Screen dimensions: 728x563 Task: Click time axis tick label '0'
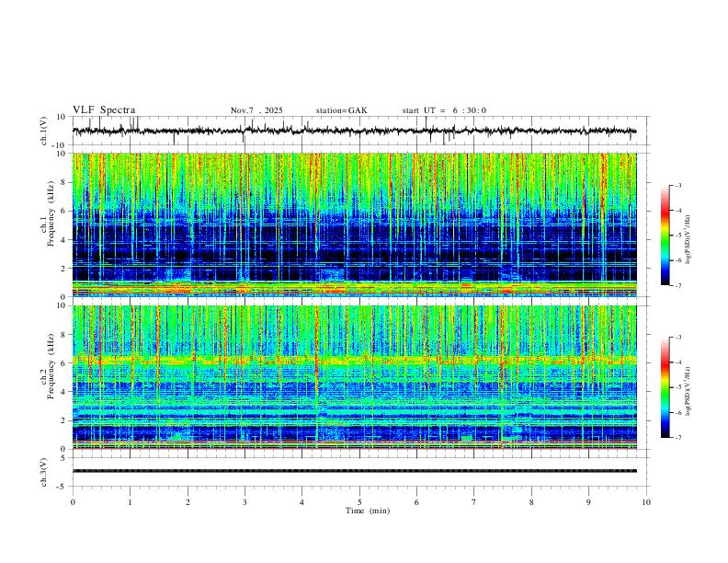pyautogui.click(x=73, y=502)
